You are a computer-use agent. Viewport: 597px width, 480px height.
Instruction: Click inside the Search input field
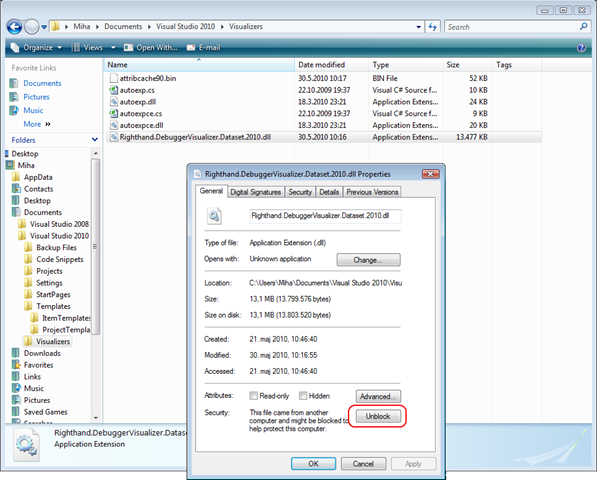512,27
